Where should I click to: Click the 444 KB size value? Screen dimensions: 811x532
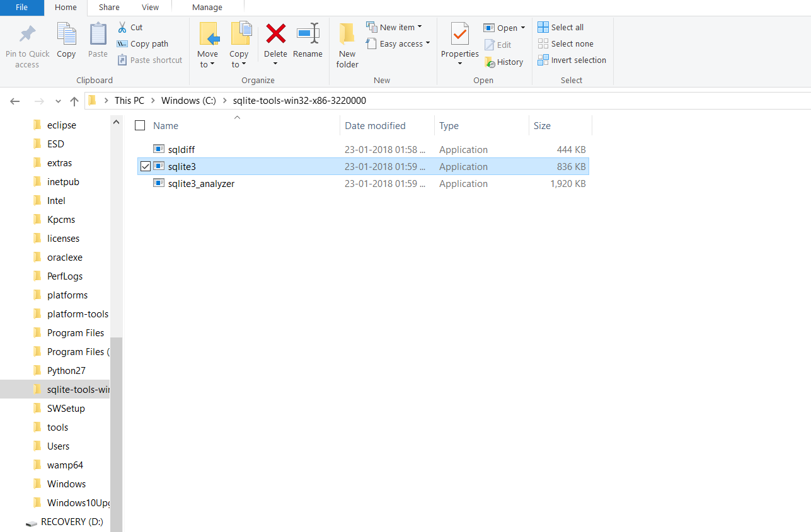tap(572, 149)
